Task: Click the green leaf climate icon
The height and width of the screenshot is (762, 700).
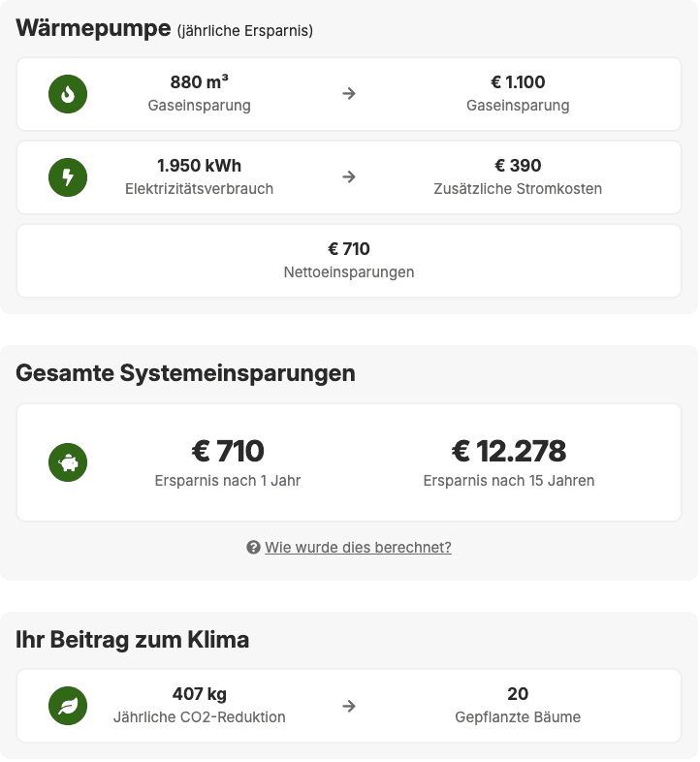Action: click(x=68, y=706)
